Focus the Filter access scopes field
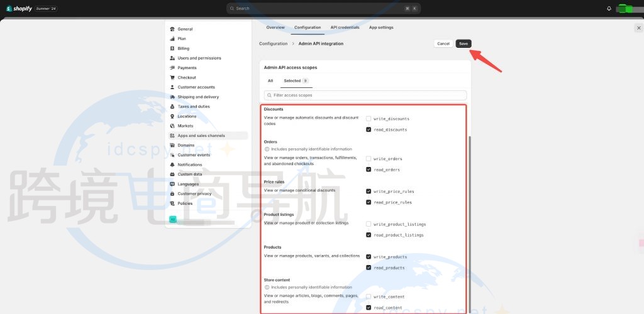This screenshot has width=644, height=314. (366, 95)
